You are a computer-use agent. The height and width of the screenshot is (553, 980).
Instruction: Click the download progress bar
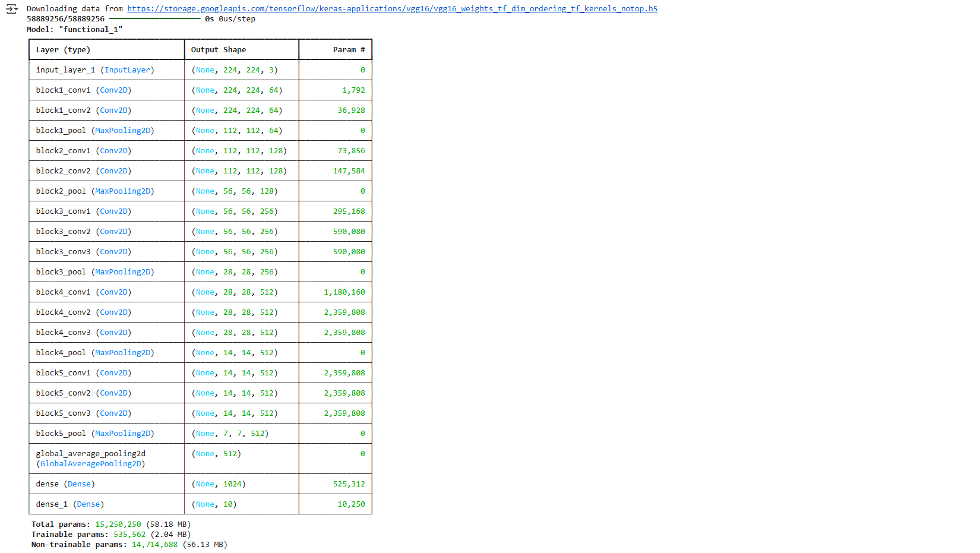coord(154,19)
